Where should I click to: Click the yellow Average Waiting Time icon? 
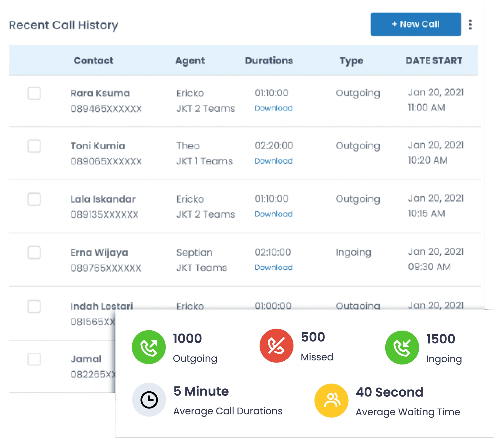(x=331, y=400)
